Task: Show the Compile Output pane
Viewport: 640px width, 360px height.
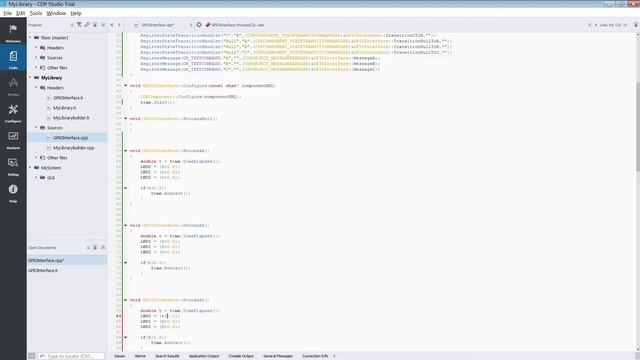Action: pos(241,356)
